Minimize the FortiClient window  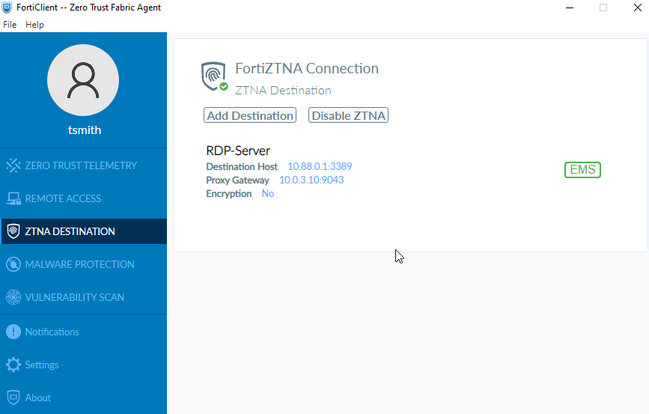pos(570,7)
